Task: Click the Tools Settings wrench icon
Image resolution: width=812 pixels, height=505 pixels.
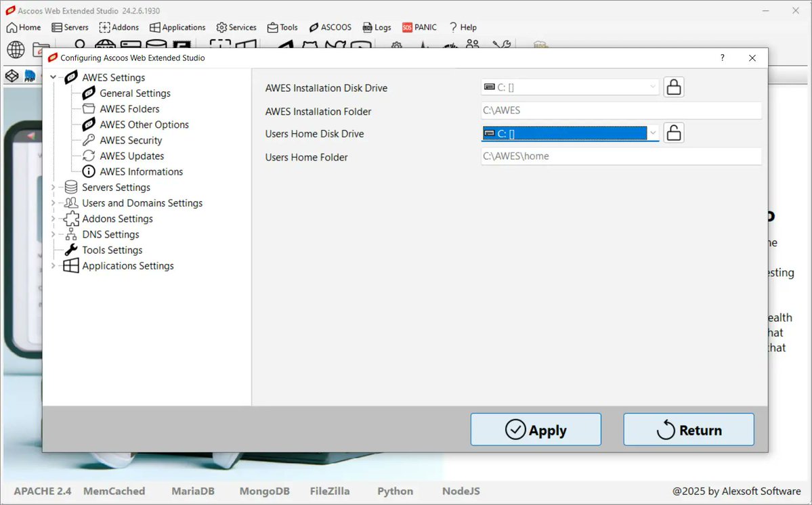Action: (x=70, y=250)
